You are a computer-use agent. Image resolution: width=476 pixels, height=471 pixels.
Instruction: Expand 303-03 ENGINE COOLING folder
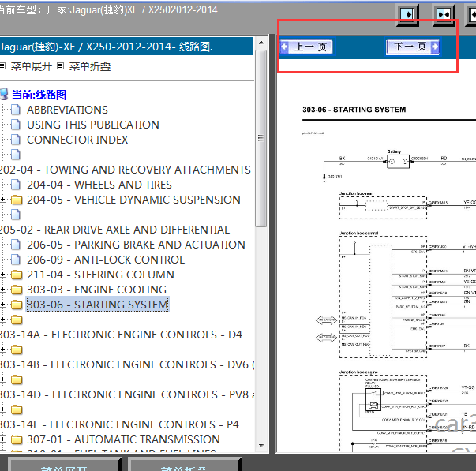(2, 290)
